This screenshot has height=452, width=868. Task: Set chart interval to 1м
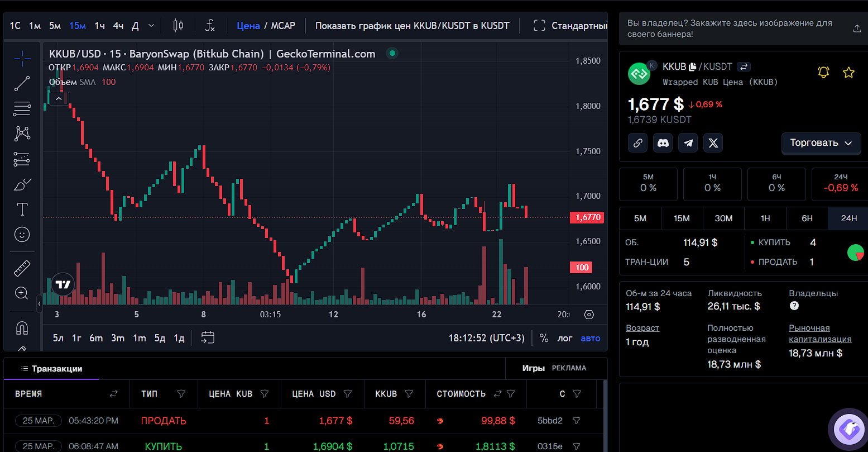pyautogui.click(x=35, y=26)
